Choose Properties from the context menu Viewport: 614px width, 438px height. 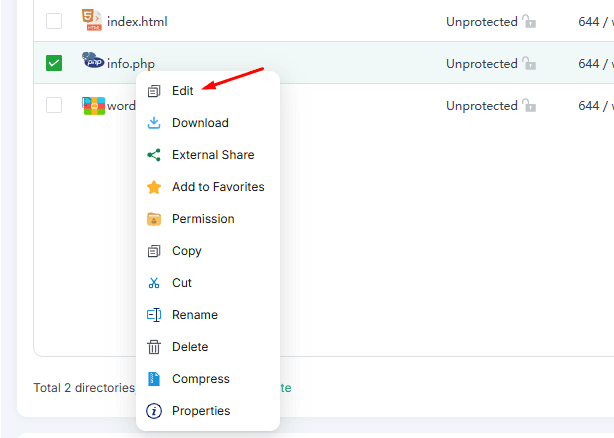tap(200, 411)
